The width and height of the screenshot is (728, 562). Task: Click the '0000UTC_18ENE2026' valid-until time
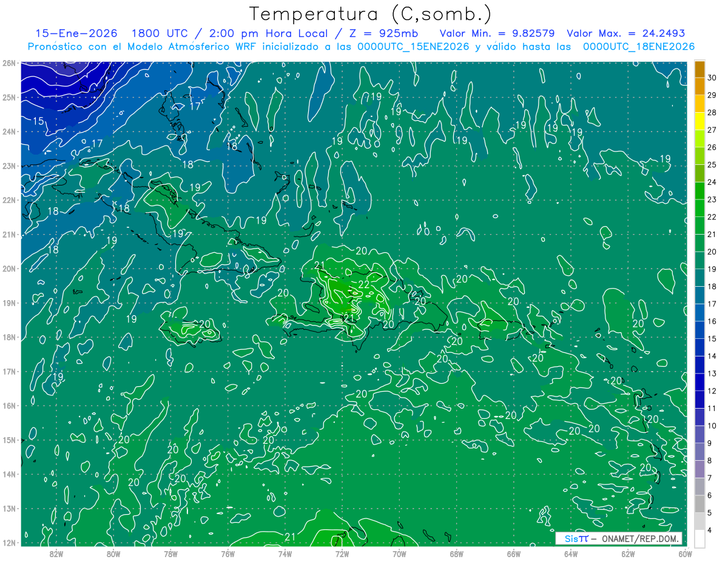pos(638,47)
